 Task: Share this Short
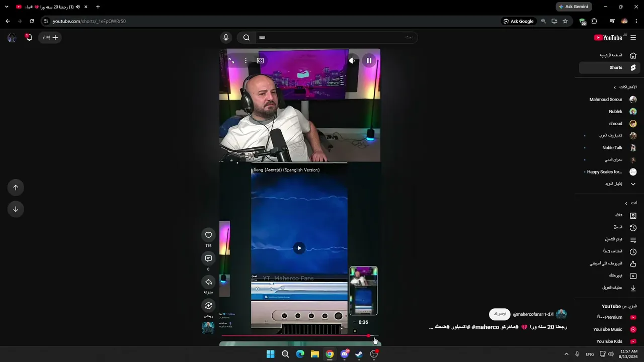point(208,282)
